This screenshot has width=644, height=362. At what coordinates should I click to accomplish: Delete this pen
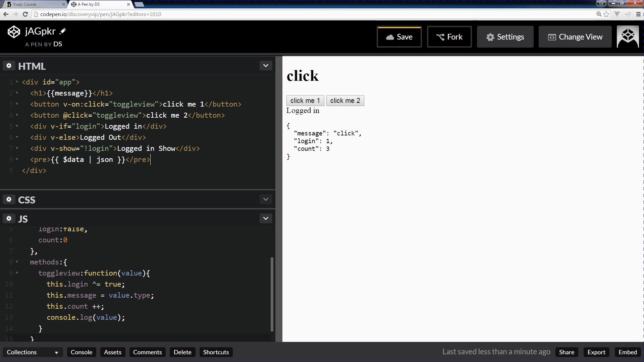(x=182, y=352)
